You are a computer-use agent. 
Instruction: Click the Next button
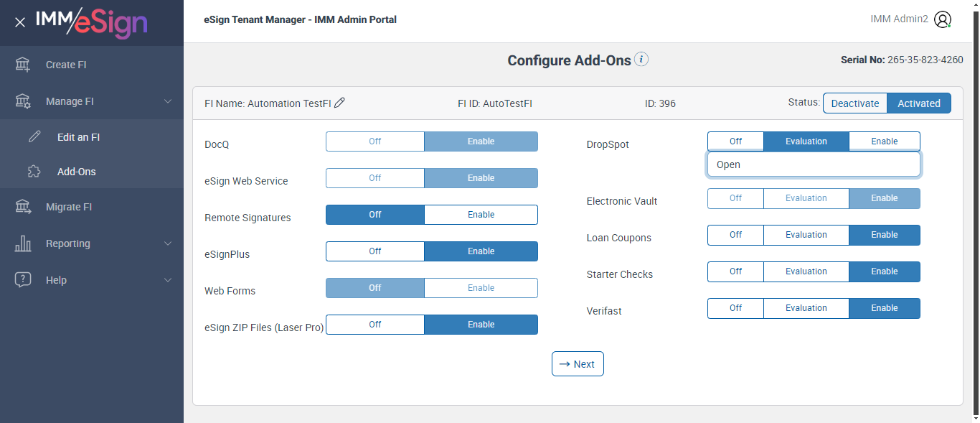coord(578,364)
